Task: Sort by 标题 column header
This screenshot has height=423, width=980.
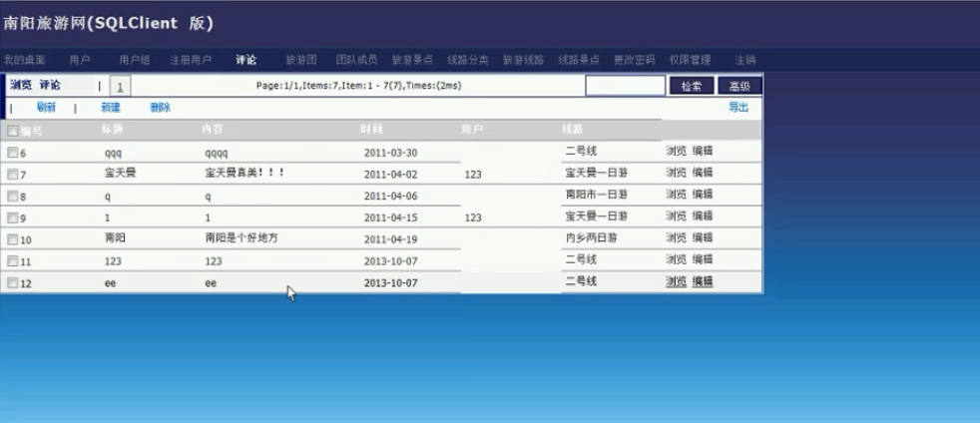Action: pos(112,130)
